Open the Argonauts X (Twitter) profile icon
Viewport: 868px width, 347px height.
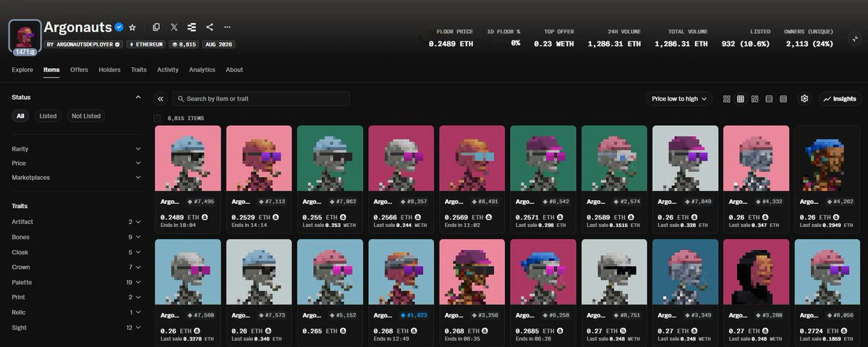tap(174, 27)
